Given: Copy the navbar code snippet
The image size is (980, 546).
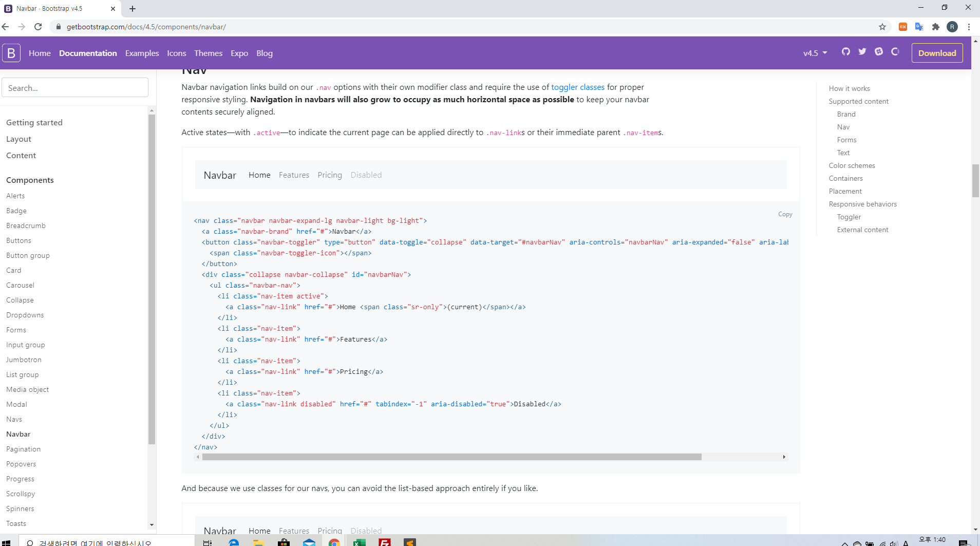Looking at the screenshot, I should tap(785, 214).
